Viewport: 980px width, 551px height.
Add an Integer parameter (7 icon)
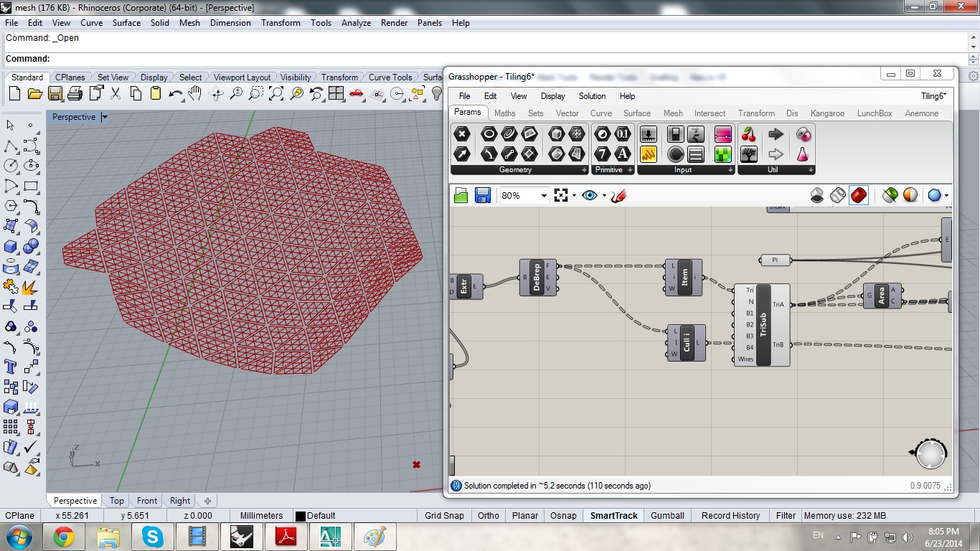coord(603,154)
